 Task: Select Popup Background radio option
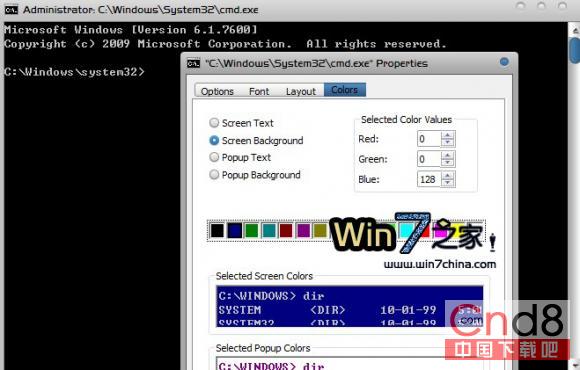coord(214,174)
